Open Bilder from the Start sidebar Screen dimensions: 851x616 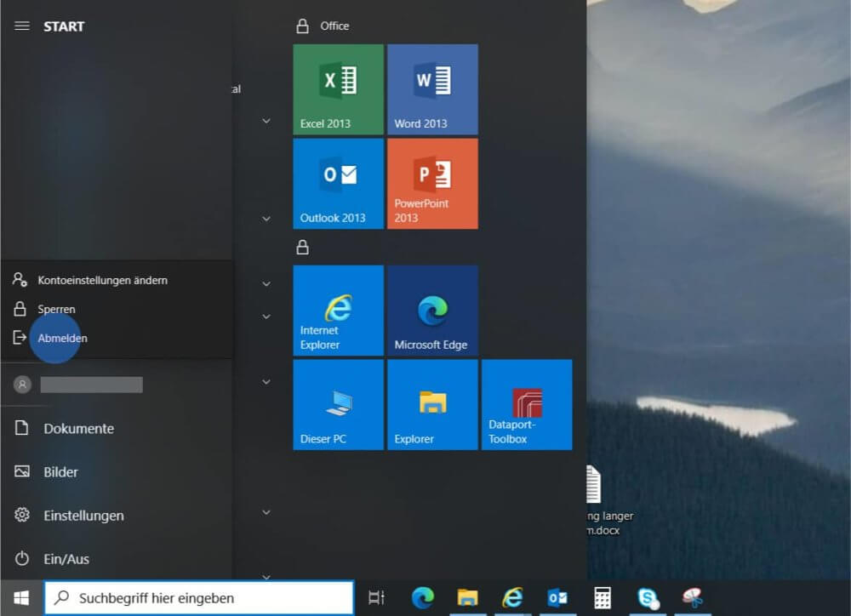(x=117, y=471)
